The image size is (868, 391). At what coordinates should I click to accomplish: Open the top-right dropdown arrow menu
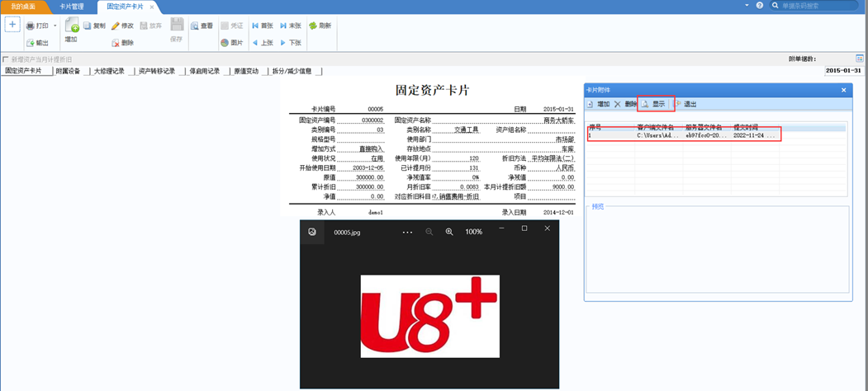[747, 6]
